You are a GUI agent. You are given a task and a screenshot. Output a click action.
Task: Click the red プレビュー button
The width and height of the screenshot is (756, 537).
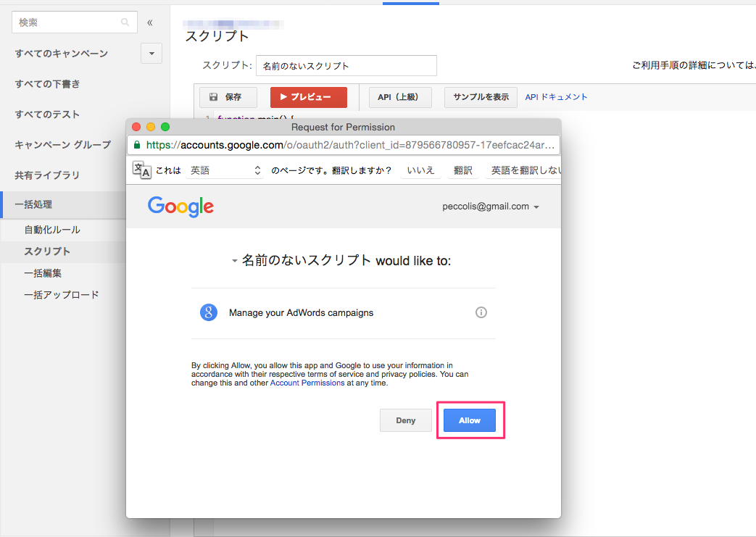point(309,97)
